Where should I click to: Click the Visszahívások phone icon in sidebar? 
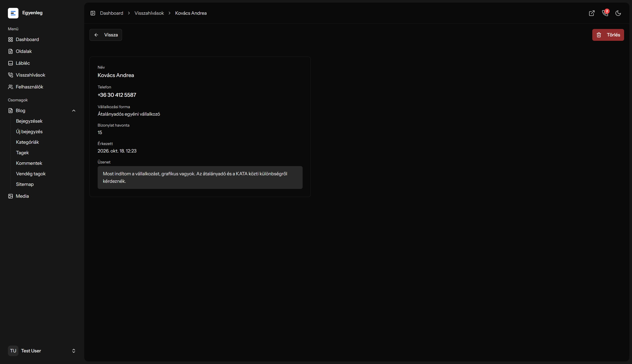11,75
